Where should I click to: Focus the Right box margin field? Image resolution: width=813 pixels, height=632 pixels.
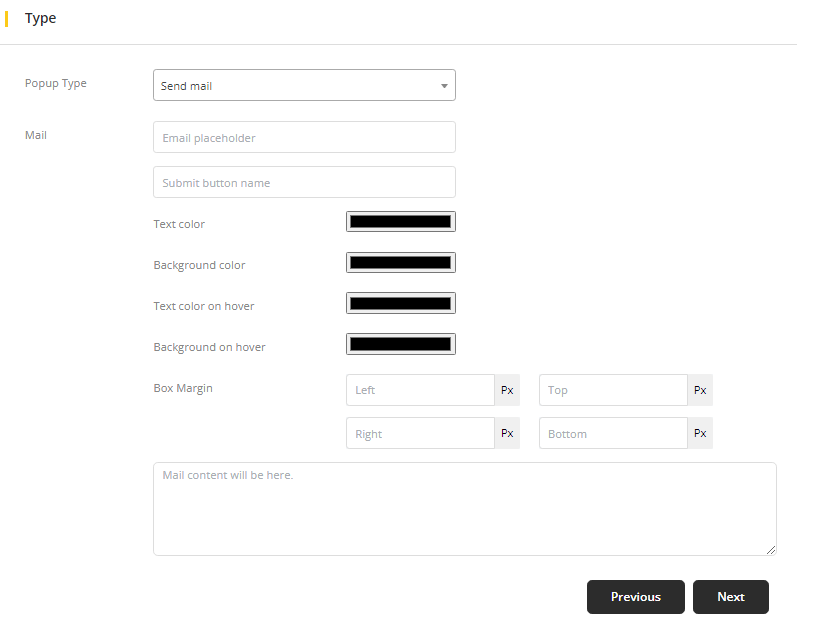420,433
